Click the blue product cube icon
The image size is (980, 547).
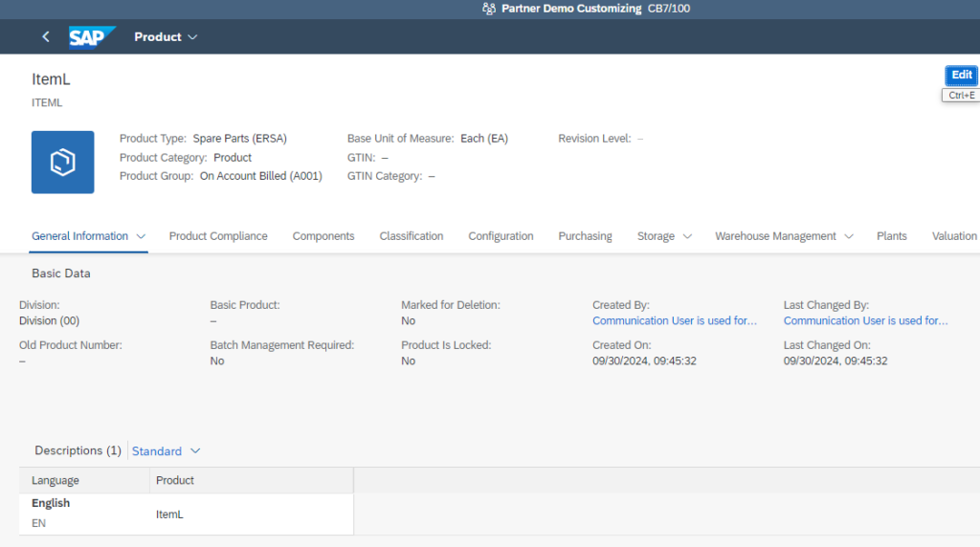tap(63, 163)
